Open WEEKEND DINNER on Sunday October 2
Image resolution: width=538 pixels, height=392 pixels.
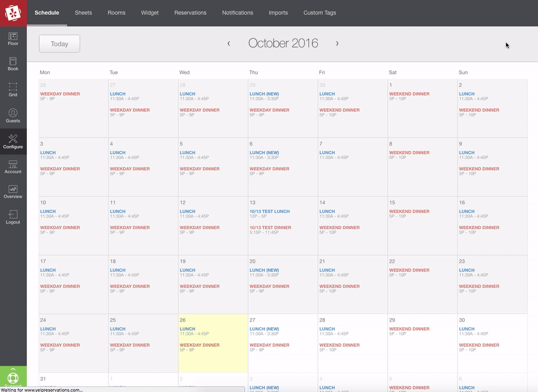click(479, 110)
